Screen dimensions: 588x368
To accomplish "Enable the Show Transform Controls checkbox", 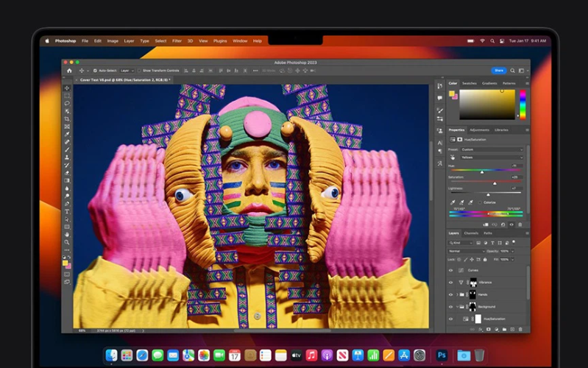I will pyautogui.click(x=139, y=71).
